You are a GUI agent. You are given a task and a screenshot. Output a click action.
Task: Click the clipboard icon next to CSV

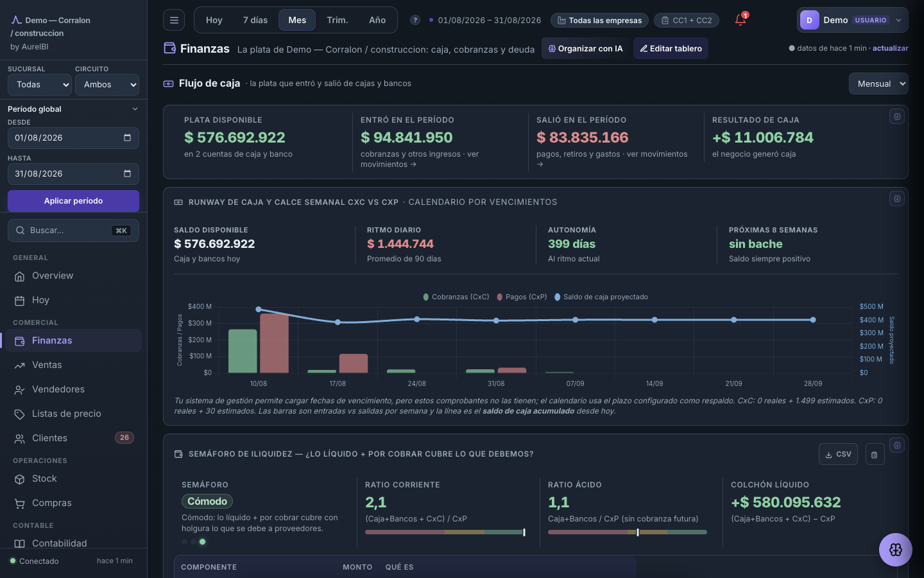(875, 454)
